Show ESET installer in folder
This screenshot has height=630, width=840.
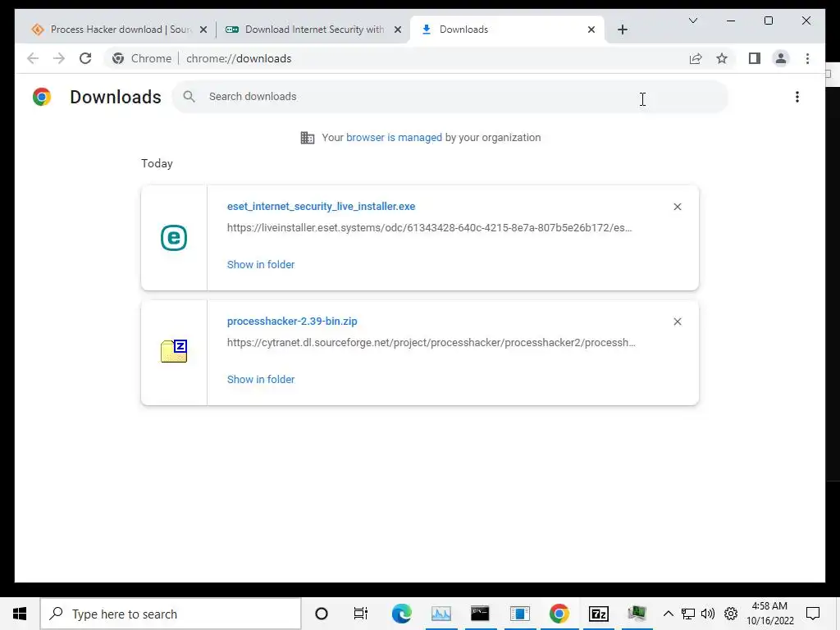(x=260, y=265)
